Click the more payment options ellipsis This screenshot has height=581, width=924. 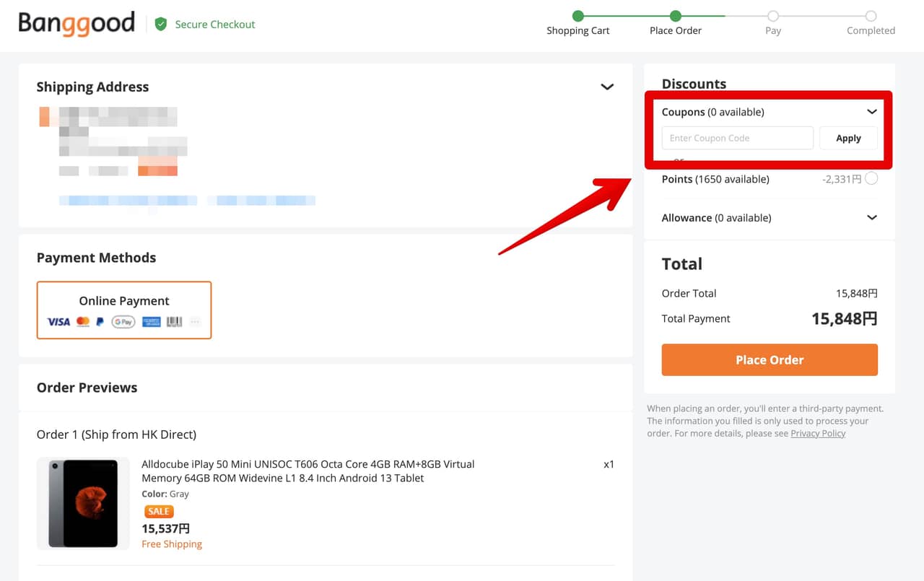coord(195,322)
